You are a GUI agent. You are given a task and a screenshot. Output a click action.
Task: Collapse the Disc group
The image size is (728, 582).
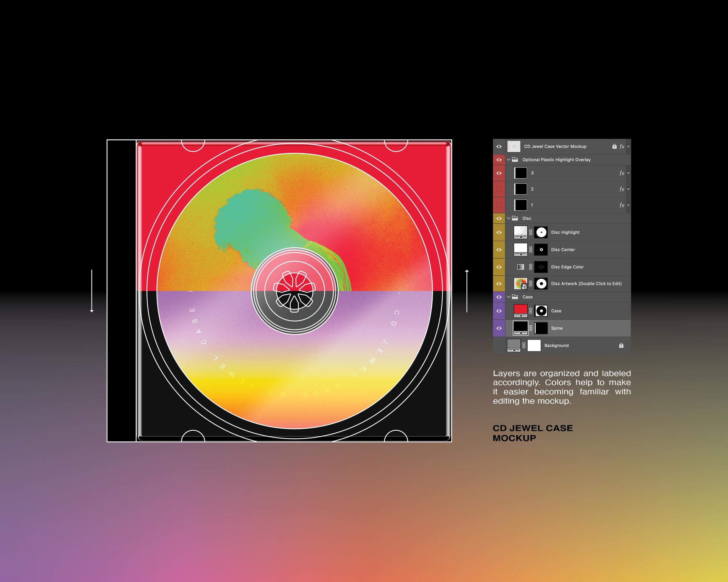point(509,218)
